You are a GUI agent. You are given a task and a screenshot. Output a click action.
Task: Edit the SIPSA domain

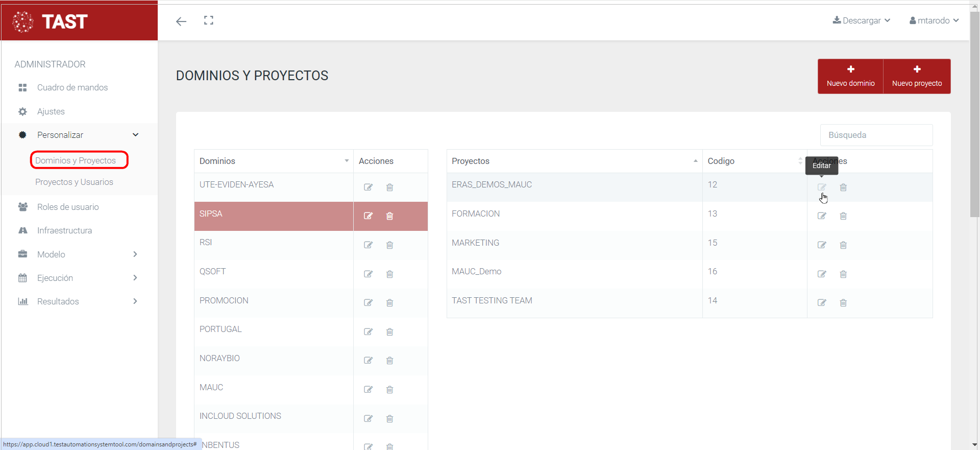[368, 216]
